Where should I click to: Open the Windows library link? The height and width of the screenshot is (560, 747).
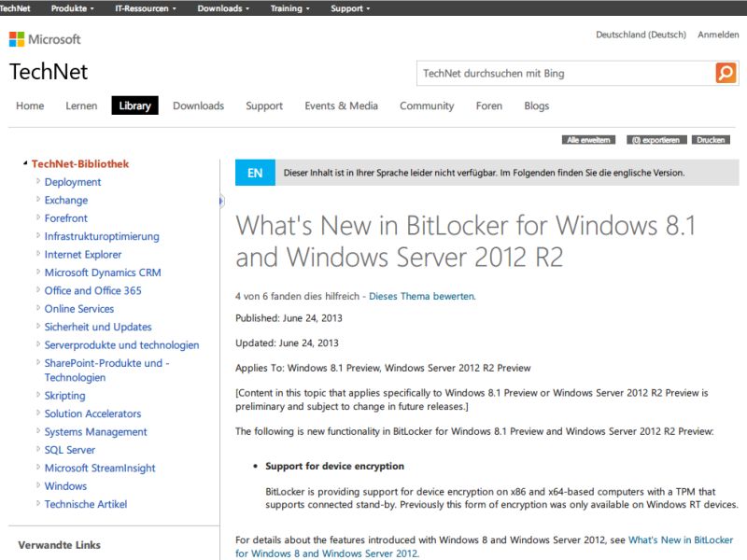coord(65,485)
